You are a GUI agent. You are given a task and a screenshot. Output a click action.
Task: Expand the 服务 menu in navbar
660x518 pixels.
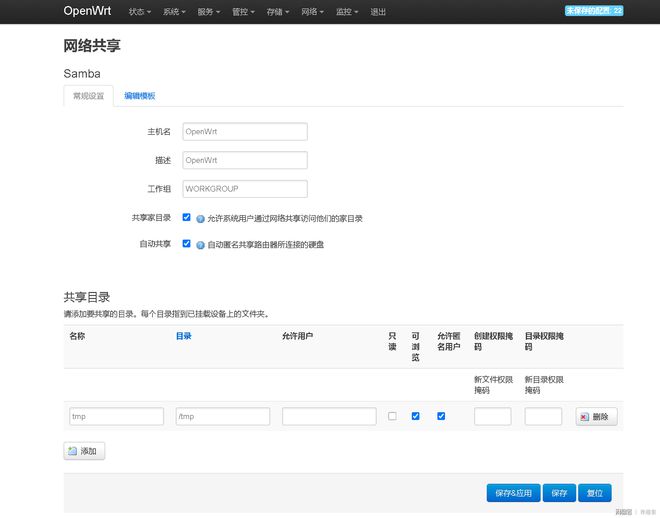coord(208,12)
